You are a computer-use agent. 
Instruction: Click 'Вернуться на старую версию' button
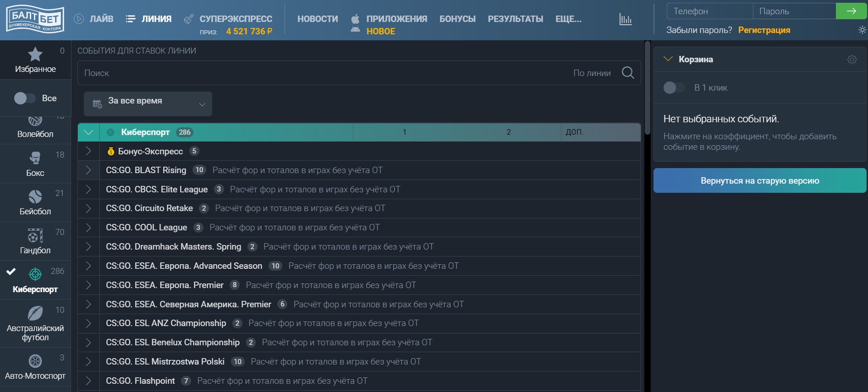coord(759,181)
